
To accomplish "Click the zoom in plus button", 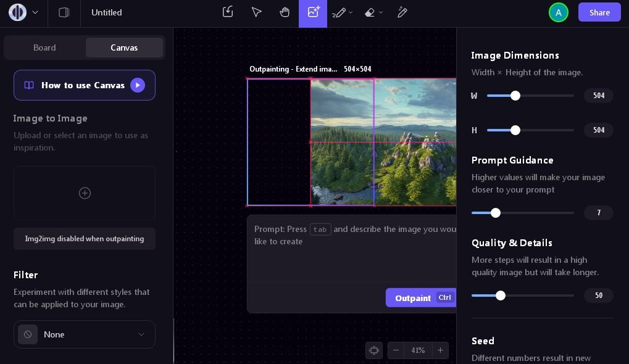I will pyautogui.click(x=440, y=350).
